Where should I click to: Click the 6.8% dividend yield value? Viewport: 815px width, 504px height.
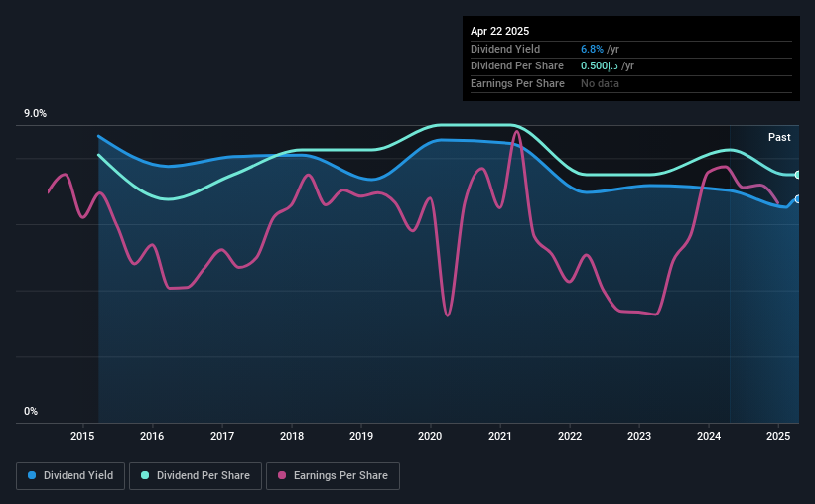[592, 49]
